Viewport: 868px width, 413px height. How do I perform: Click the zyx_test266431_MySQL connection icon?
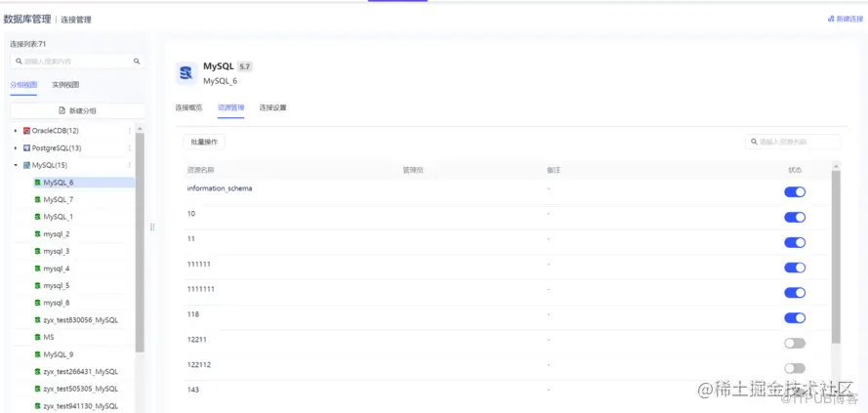(38, 371)
